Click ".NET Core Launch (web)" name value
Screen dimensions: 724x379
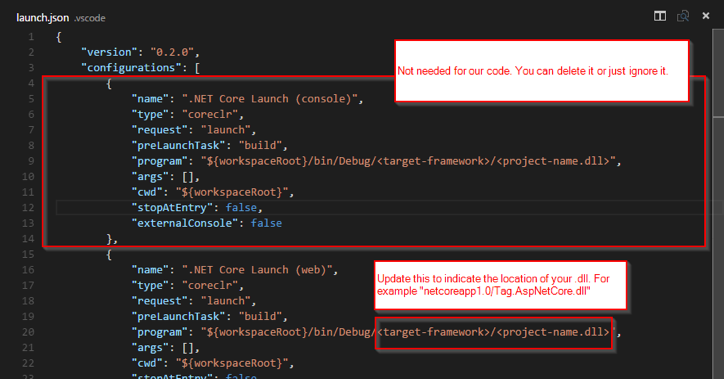[x=257, y=270]
